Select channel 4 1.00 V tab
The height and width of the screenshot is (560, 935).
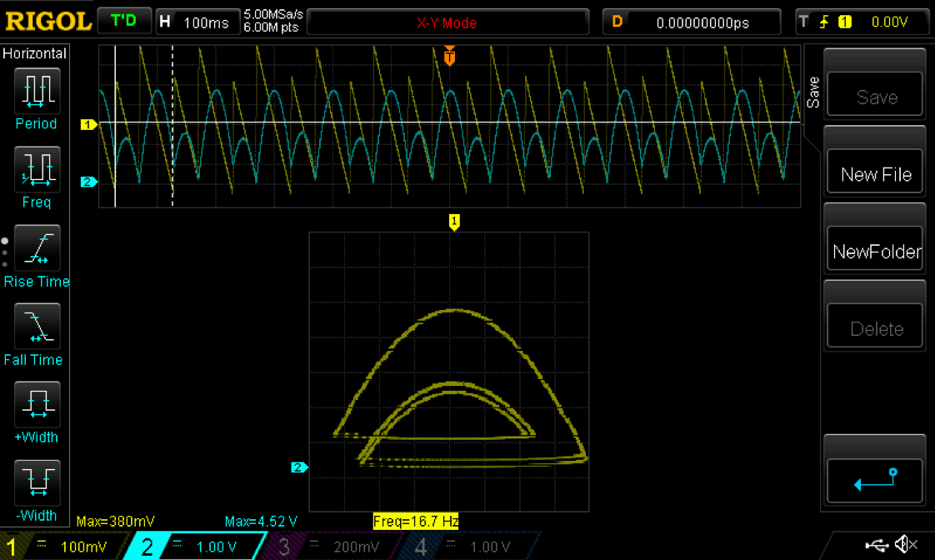point(469,547)
